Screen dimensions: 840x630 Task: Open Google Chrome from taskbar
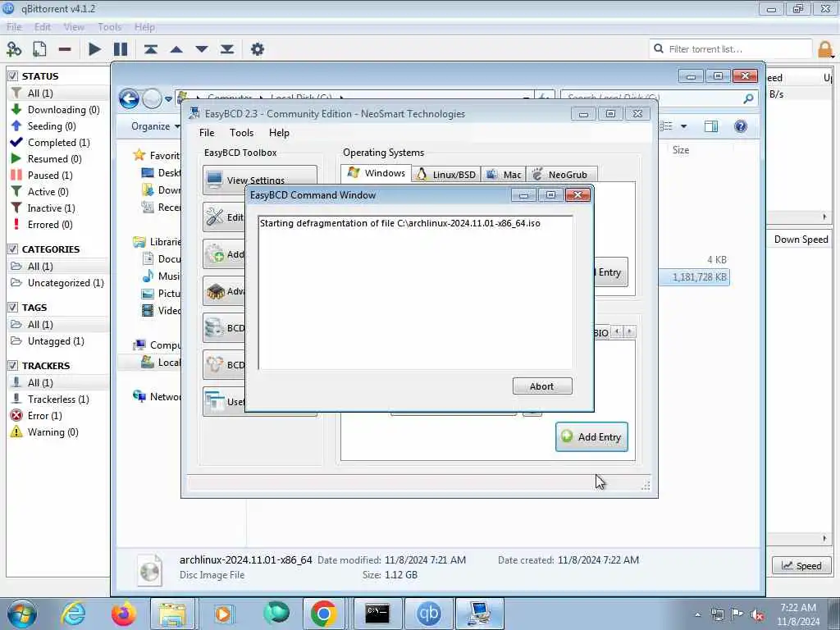[x=323, y=614]
